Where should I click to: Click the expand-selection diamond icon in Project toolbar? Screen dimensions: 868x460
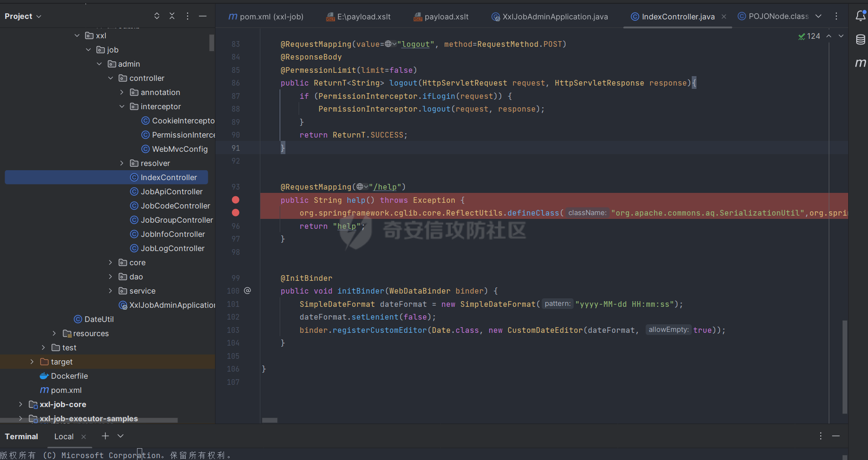[x=156, y=16]
